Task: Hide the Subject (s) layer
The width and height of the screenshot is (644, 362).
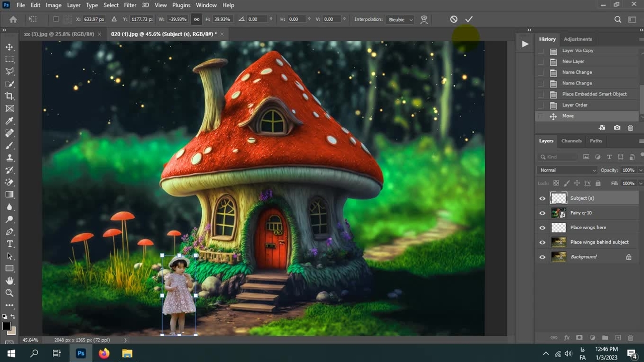Action: point(542,198)
